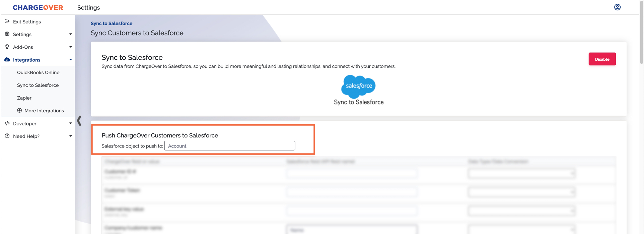Open More Integrations list
The width and height of the screenshot is (644, 234).
pos(44,111)
